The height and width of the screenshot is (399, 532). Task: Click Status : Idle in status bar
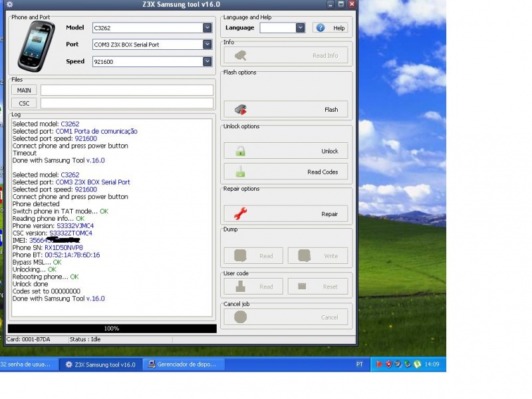point(85,339)
